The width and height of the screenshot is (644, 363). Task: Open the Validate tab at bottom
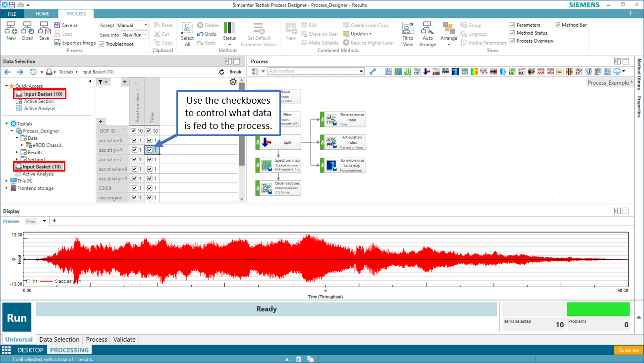[x=124, y=340]
